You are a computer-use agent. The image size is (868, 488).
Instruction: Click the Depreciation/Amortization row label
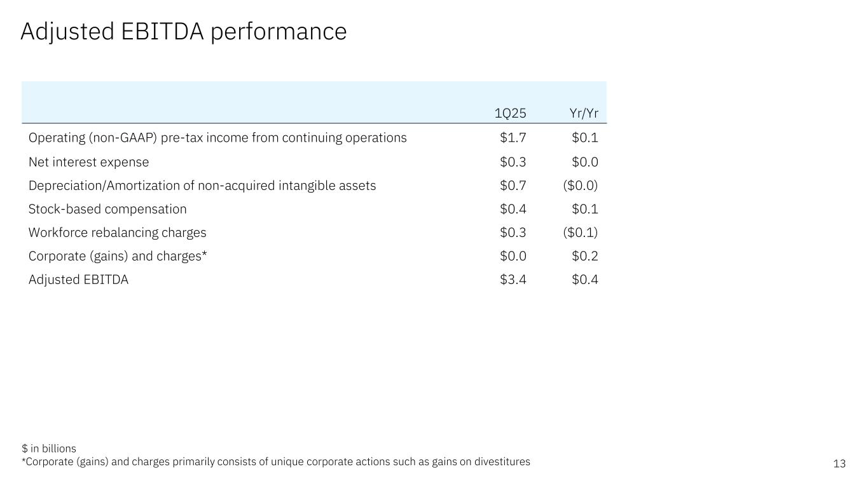202,186
